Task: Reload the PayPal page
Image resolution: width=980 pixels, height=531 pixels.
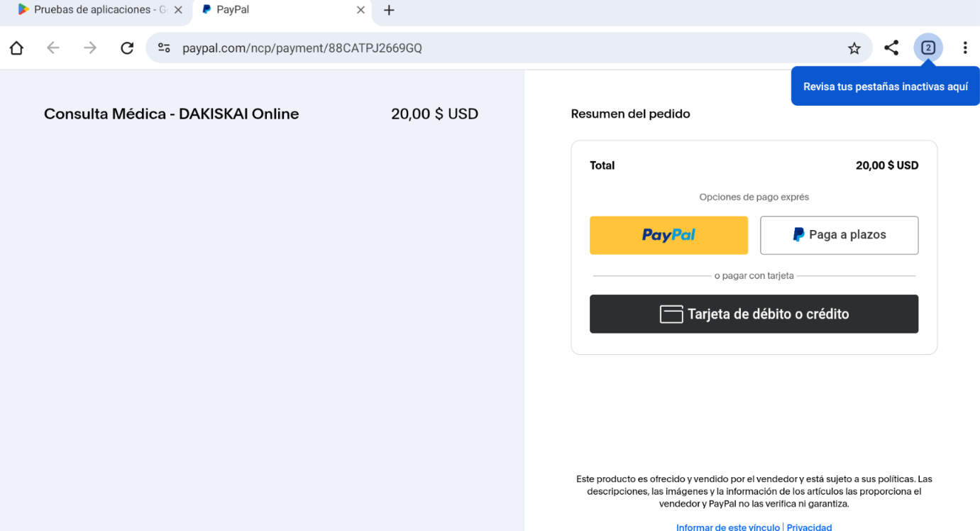Action: 127,48
